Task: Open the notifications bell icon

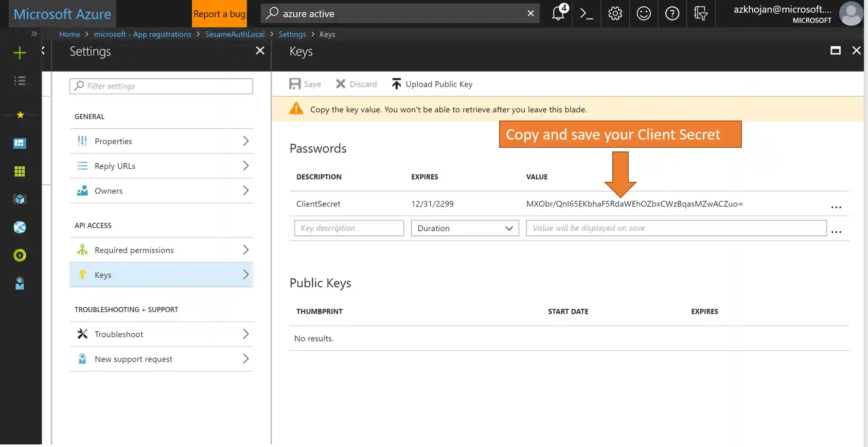Action: (x=559, y=13)
